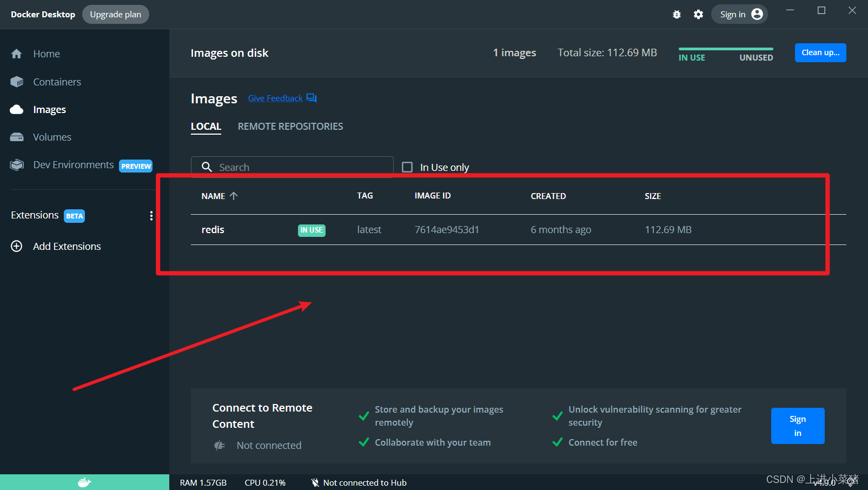Select Images in sidebar
This screenshot has height=490, width=868.
(50, 110)
